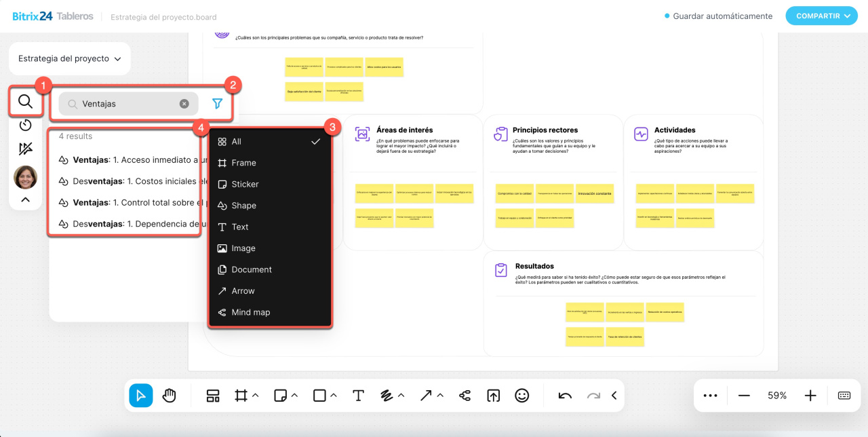
Task: Choose Image in the filter menu
Action: [243, 248]
